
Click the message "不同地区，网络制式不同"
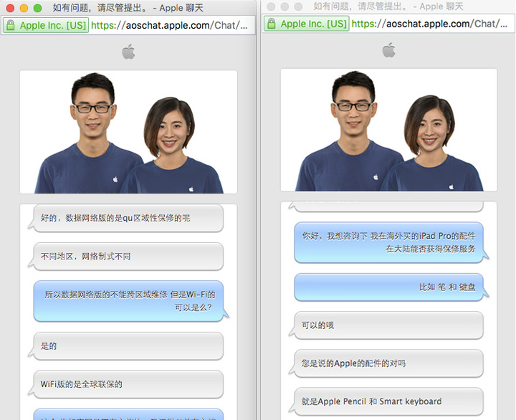click(128, 256)
